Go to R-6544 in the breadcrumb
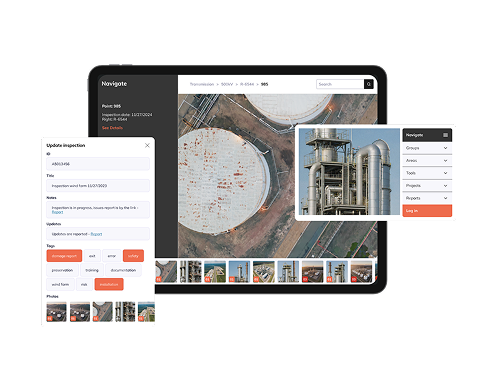487x382 pixels. click(247, 84)
